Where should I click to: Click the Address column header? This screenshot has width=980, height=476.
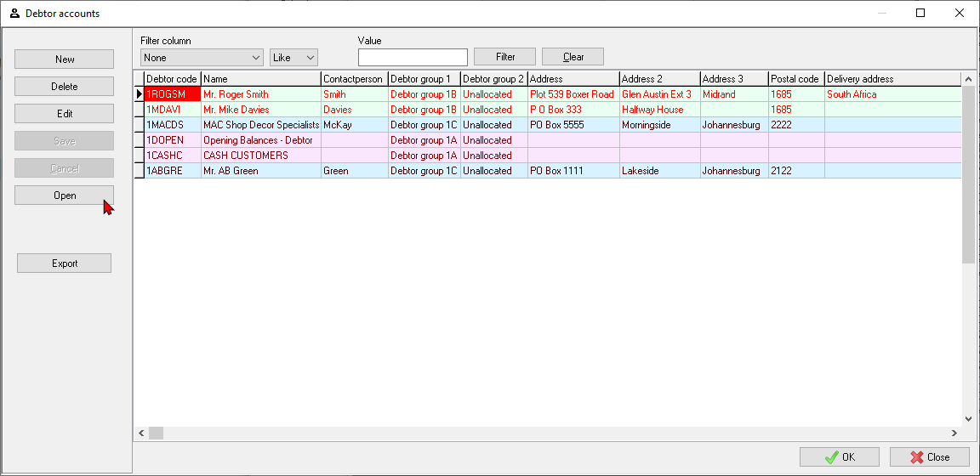(x=573, y=79)
